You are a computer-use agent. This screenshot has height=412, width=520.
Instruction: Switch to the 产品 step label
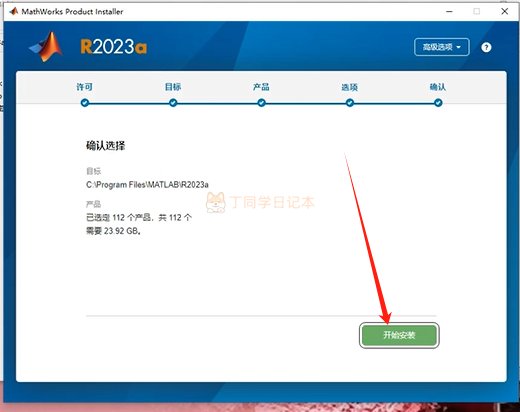click(x=261, y=87)
